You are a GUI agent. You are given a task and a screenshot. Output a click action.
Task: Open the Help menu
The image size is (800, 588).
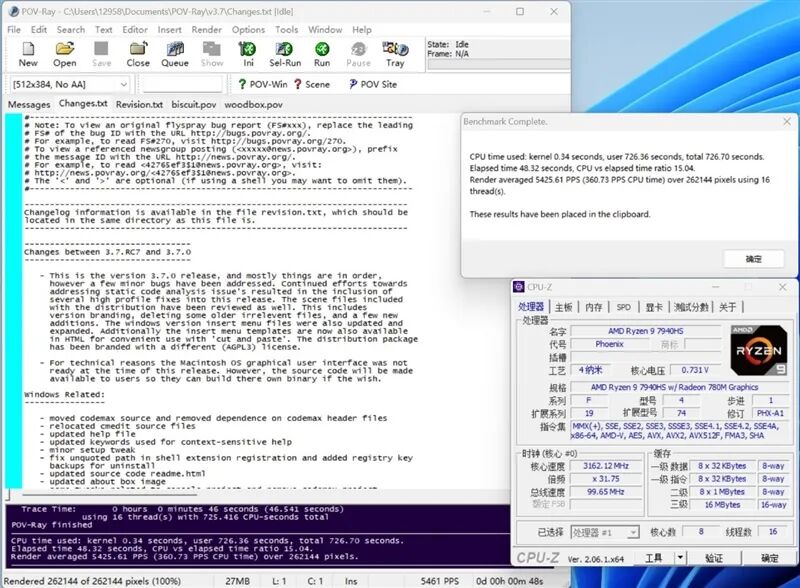[362, 30]
